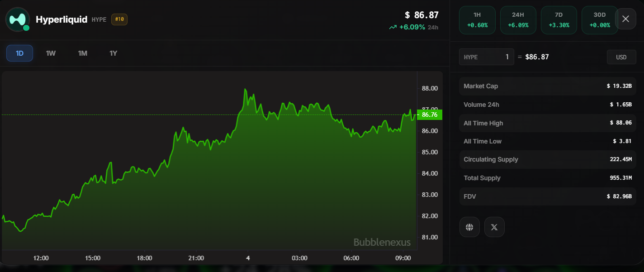644x272 pixels.
Task: Click the +6.09% 24h change under price
Action: click(x=412, y=27)
